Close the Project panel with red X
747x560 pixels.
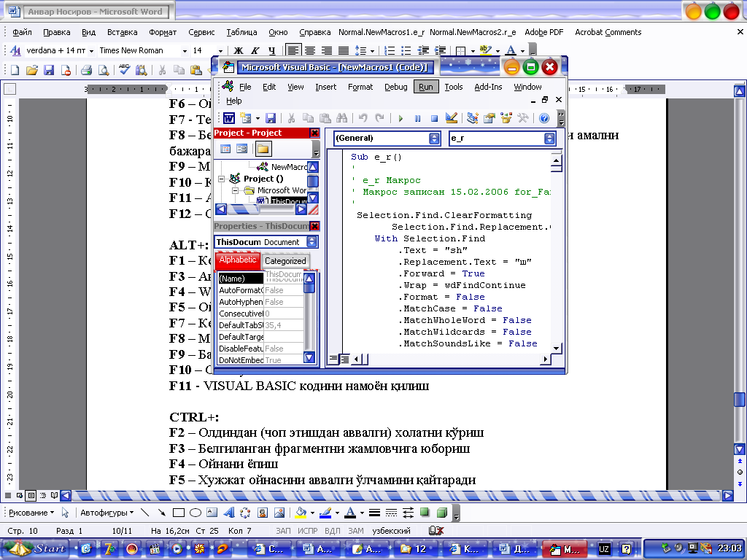[x=314, y=133]
